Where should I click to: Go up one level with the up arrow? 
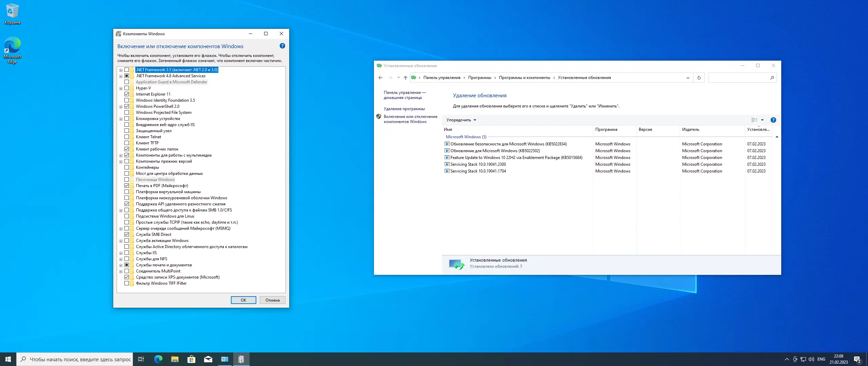405,78
